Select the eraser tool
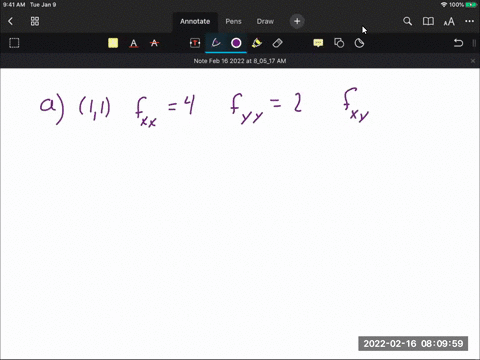The width and height of the screenshot is (480, 360). [x=277, y=43]
